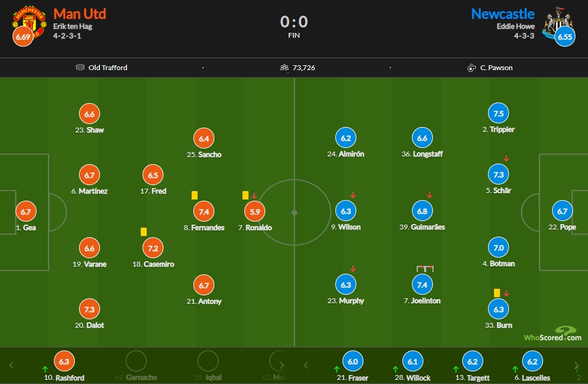The image size is (588, 384).
Task: Click Trippier's 7.5 rating circle
Action: point(498,113)
